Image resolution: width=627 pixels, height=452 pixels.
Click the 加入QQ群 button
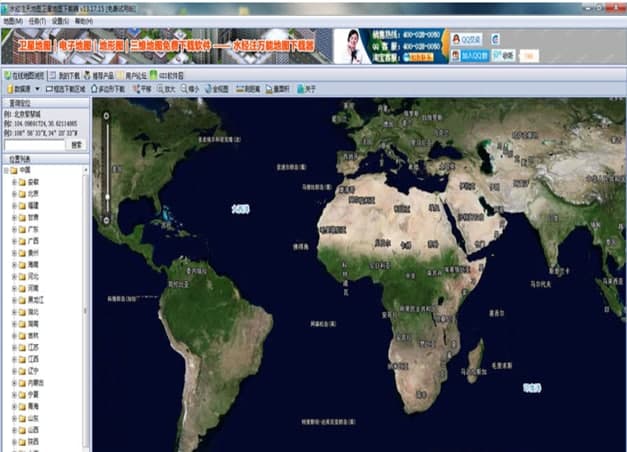point(474,55)
